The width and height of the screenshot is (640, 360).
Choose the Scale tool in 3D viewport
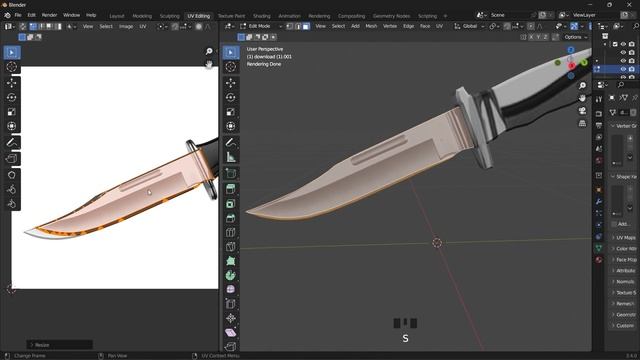231,112
